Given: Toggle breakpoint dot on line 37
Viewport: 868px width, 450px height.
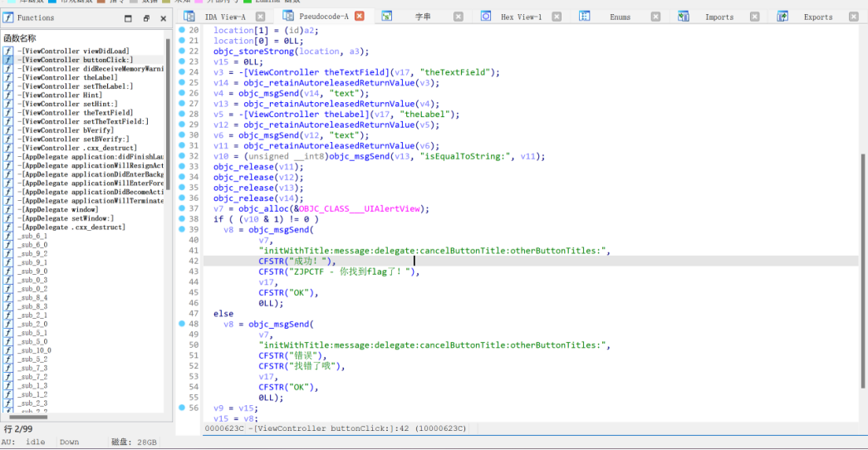Looking at the screenshot, I should 182,208.
